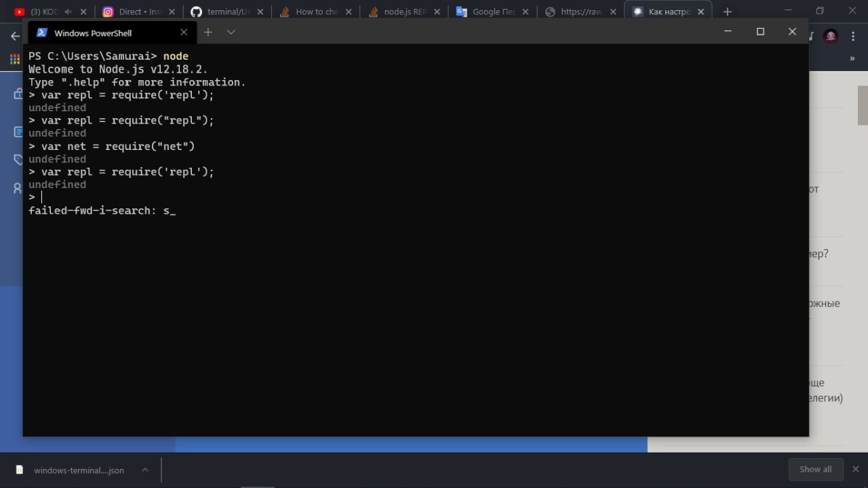Click the user icon in page sidebar
868x488 pixels.
pyautogui.click(x=18, y=189)
